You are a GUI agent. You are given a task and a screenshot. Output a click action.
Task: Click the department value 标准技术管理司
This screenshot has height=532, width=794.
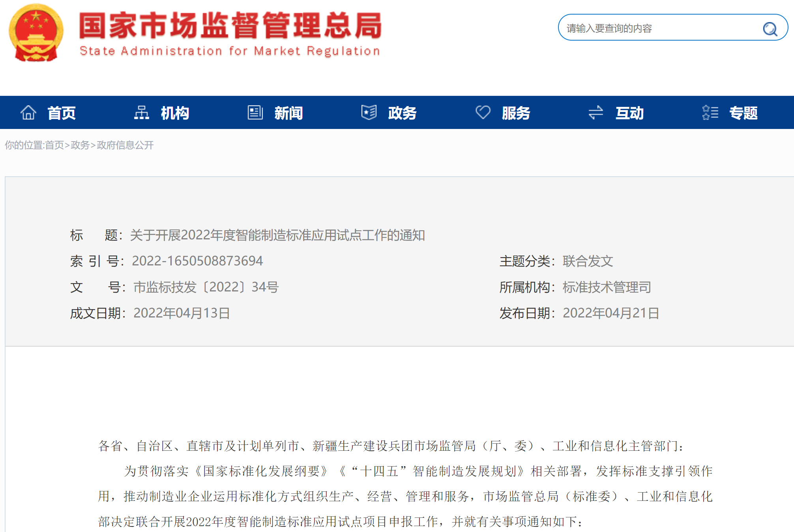[607, 287]
